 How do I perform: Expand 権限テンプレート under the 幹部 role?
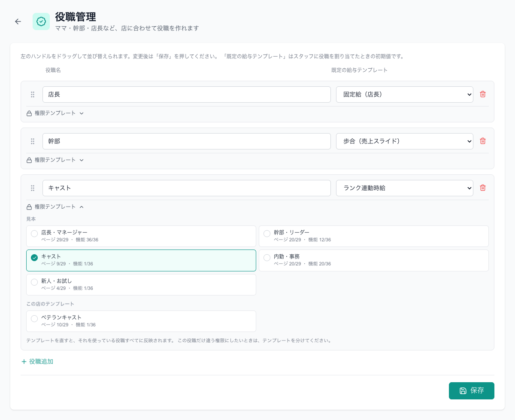tap(55, 160)
